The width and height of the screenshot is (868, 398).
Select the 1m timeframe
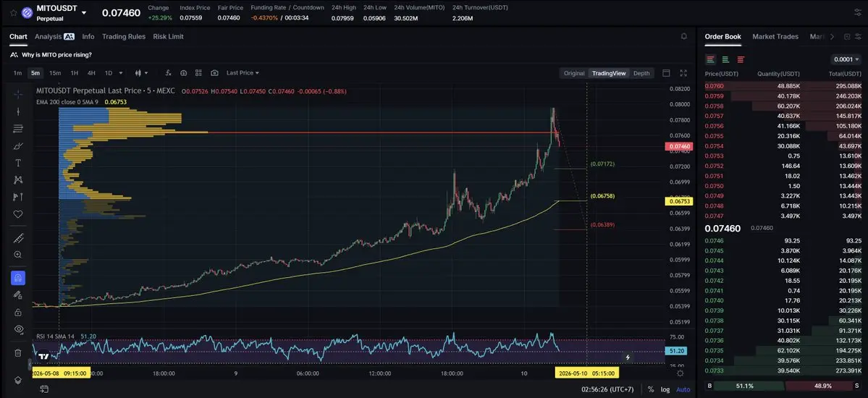pos(17,73)
